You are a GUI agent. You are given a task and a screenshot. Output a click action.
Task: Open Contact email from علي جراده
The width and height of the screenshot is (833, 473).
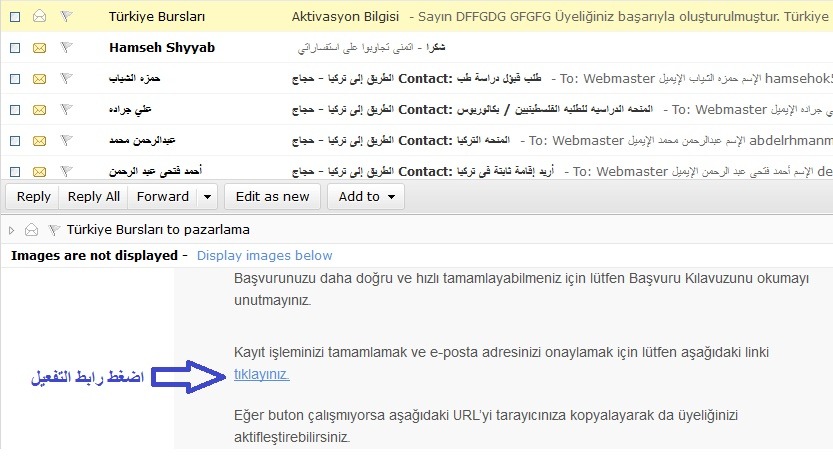tap(472, 109)
